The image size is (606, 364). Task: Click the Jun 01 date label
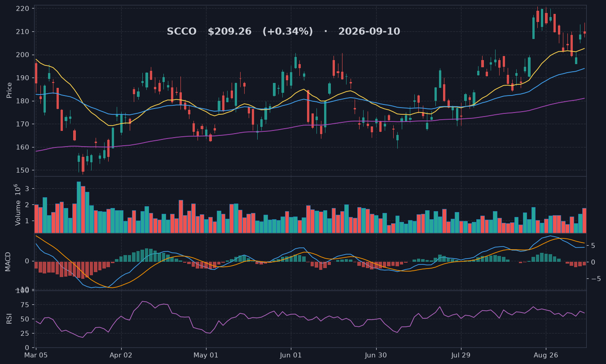(x=291, y=355)
